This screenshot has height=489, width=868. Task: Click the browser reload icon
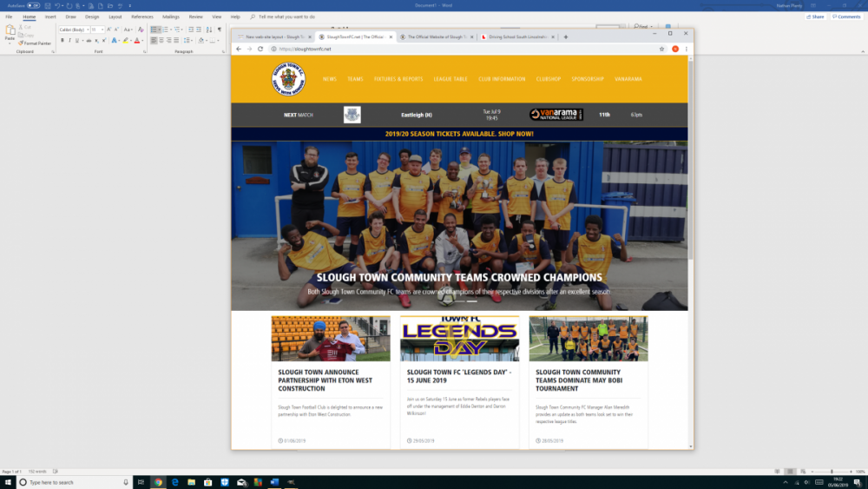pos(260,49)
